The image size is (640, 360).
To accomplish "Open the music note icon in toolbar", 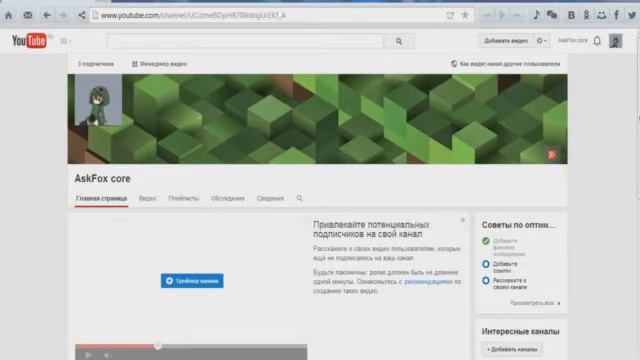I will [x=536, y=15].
